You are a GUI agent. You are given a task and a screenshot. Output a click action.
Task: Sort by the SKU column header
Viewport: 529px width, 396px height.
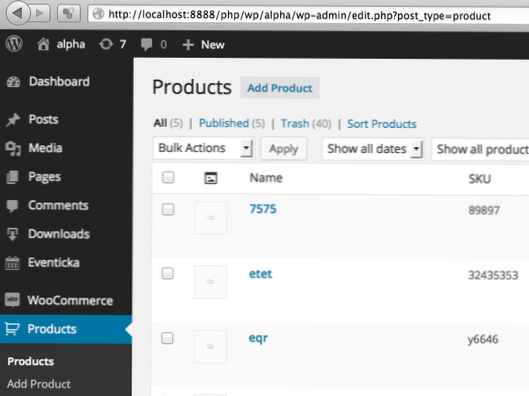pos(479,179)
